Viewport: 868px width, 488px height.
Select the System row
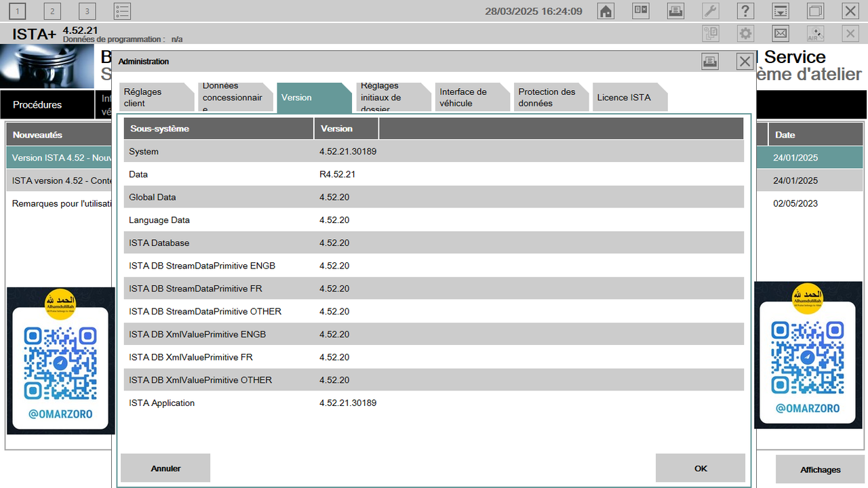pos(434,151)
